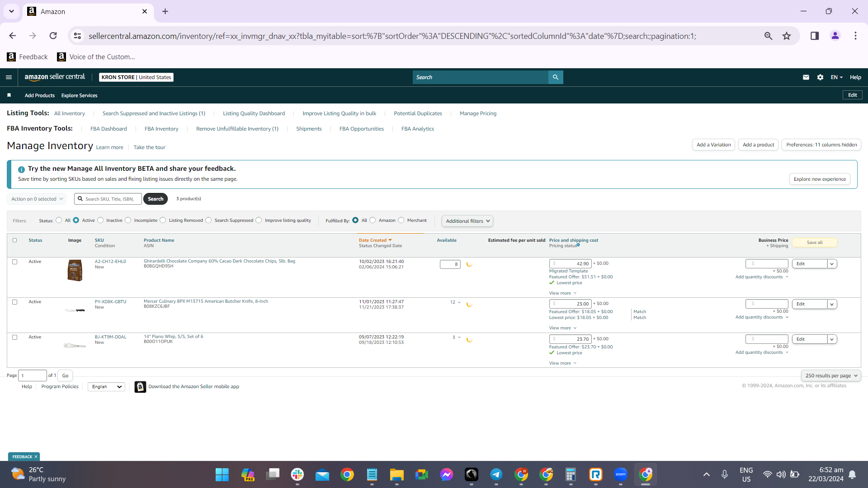Viewport: 868px width, 488px height.
Task: Open Zoom from the taskbar
Action: (621, 474)
